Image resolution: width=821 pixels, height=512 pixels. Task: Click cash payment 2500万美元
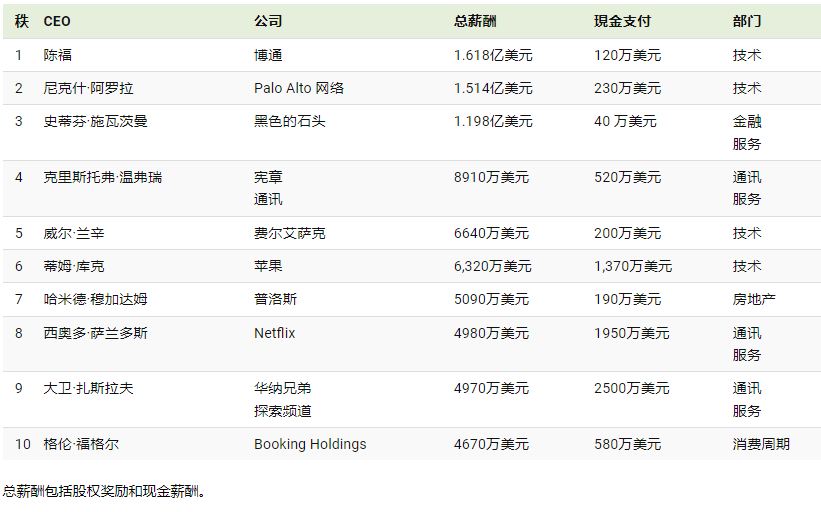click(x=631, y=388)
